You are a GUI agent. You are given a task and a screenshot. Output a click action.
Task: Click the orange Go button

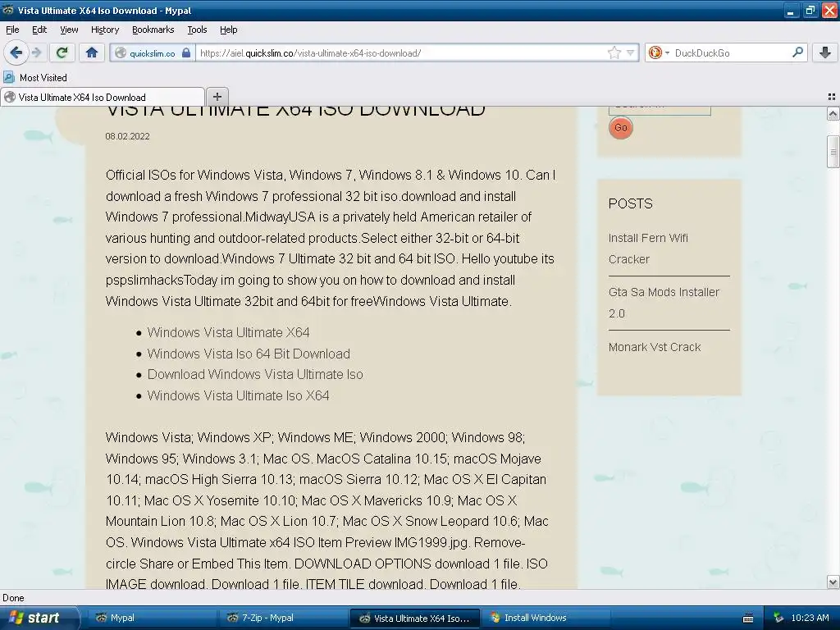click(620, 127)
